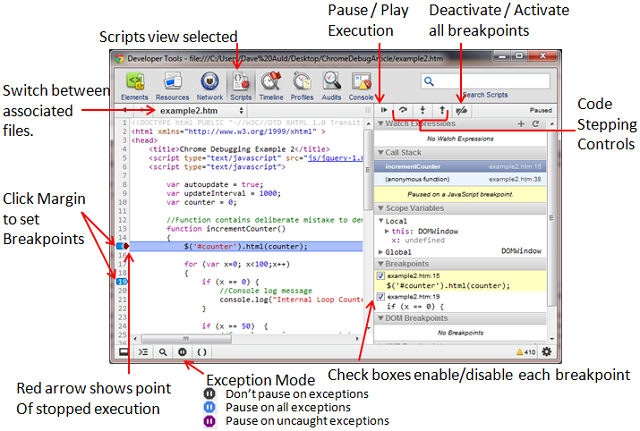Click the breakpoint code $('#counter').html(counter);
640x431 pixels.
tap(448, 286)
